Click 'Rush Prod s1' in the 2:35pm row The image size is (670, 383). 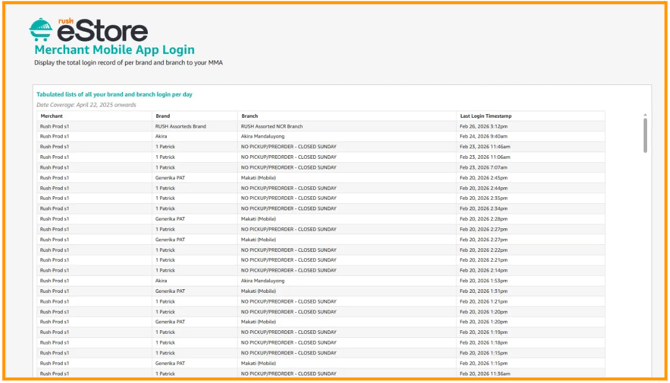pyautogui.click(x=55, y=198)
